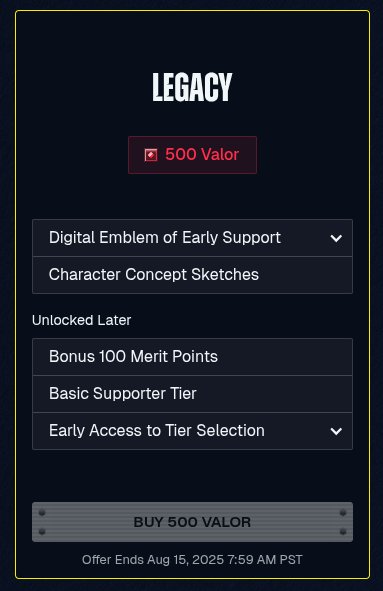383x591 pixels.
Task: Click the Aug 15, 2025 offer date
Action: [185, 560]
